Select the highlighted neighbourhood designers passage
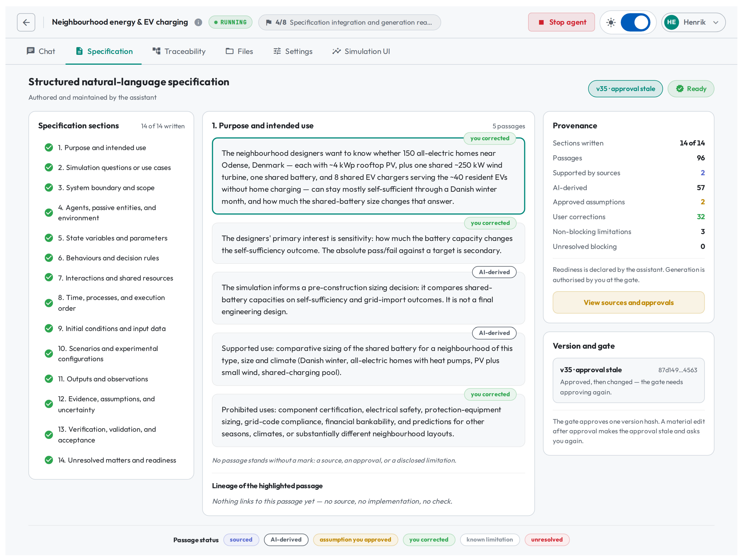The image size is (743, 560). pos(368,176)
